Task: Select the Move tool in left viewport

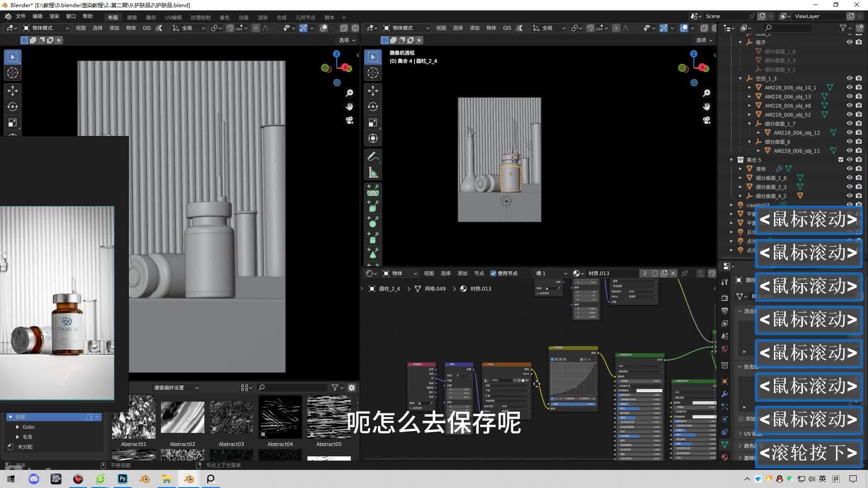Action: (x=13, y=91)
